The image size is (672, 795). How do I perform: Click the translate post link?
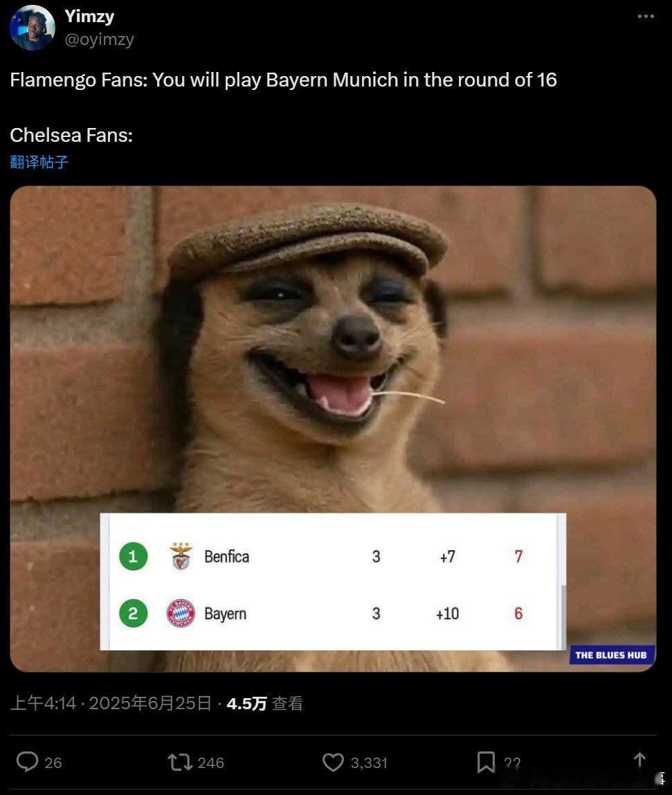click(39, 162)
